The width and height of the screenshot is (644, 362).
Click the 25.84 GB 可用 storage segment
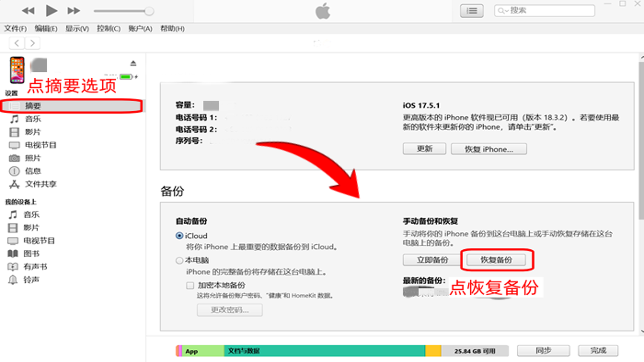click(x=475, y=351)
